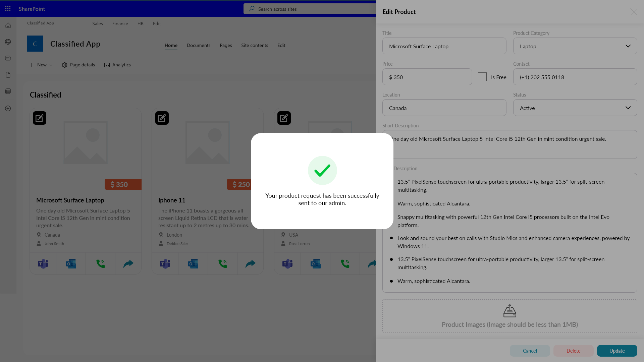Click the SharePoint waffle menu icon
644x362 pixels.
pos(8,9)
